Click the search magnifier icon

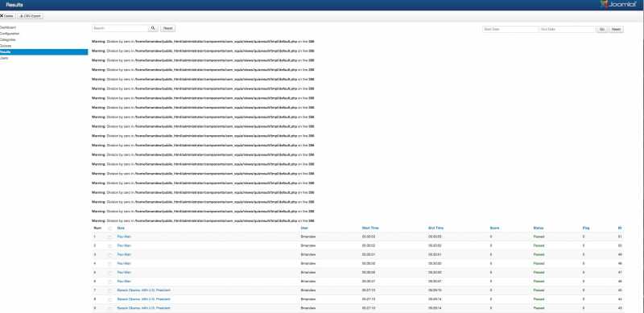click(153, 28)
